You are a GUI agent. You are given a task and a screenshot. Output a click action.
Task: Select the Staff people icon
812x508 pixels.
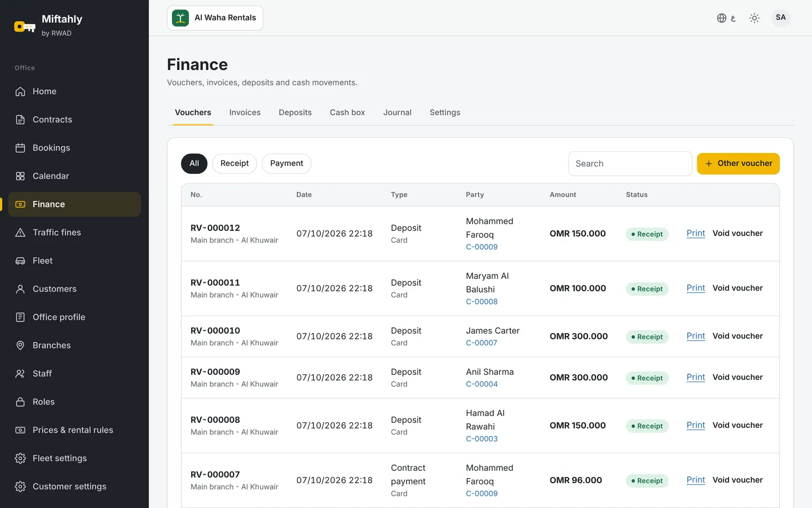(20, 374)
